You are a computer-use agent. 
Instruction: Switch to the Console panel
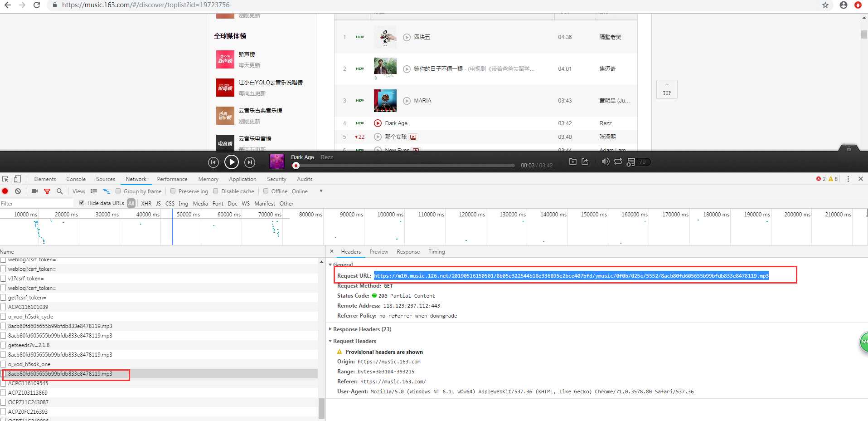click(x=76, y=179)
